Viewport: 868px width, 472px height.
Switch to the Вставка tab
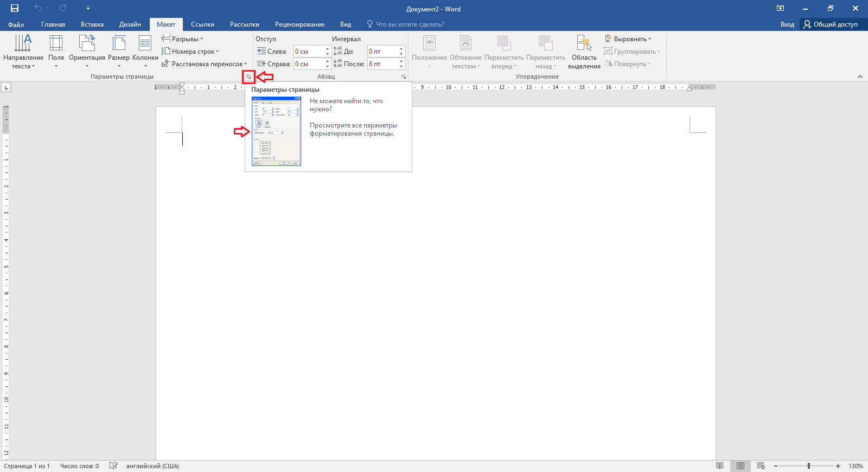tap(92, 24)
